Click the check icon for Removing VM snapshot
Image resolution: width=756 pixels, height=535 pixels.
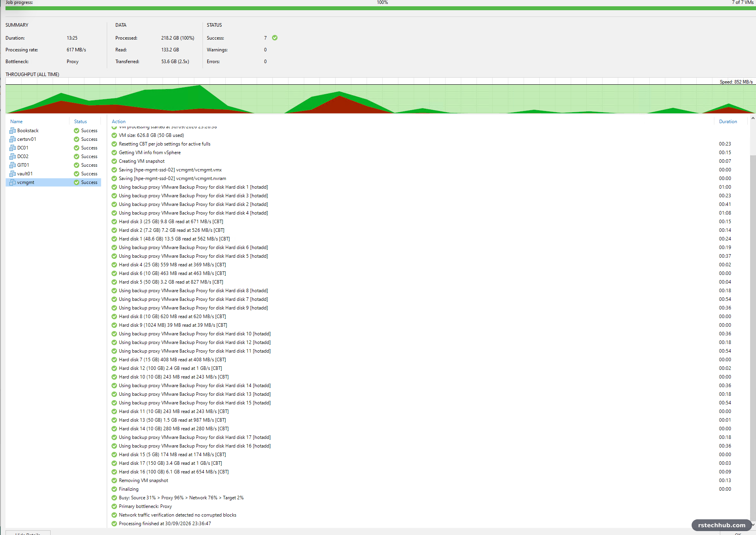114,480
